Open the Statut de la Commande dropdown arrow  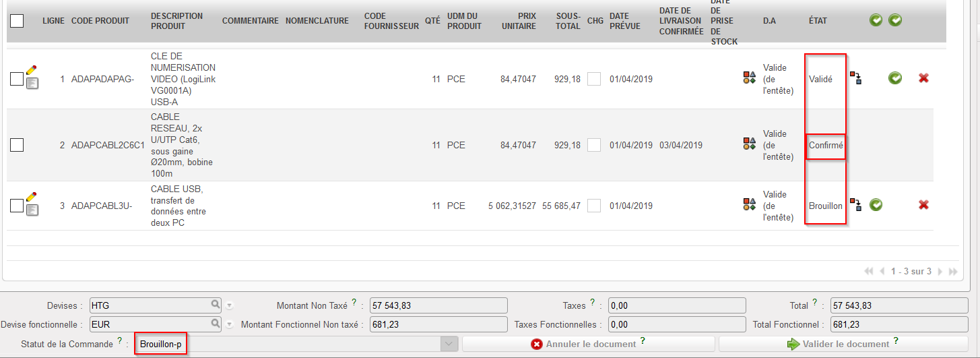pyautogui.click(x=449, y=344)
